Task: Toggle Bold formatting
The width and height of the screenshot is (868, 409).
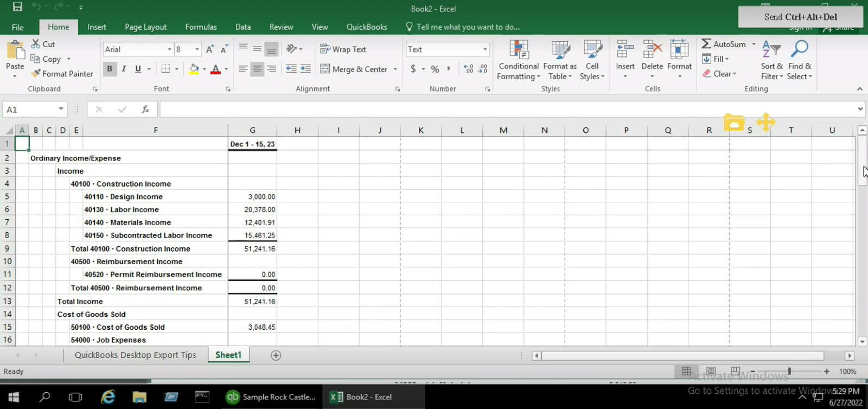Action: tap(110, 69)
